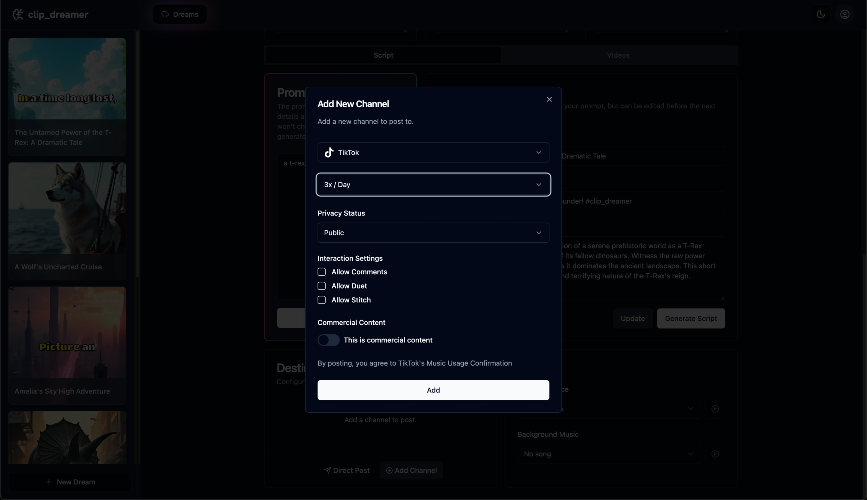Screen dimensions: 867x500
Task: Switch to the Videos tab
Action: click(x=618, y=55)
